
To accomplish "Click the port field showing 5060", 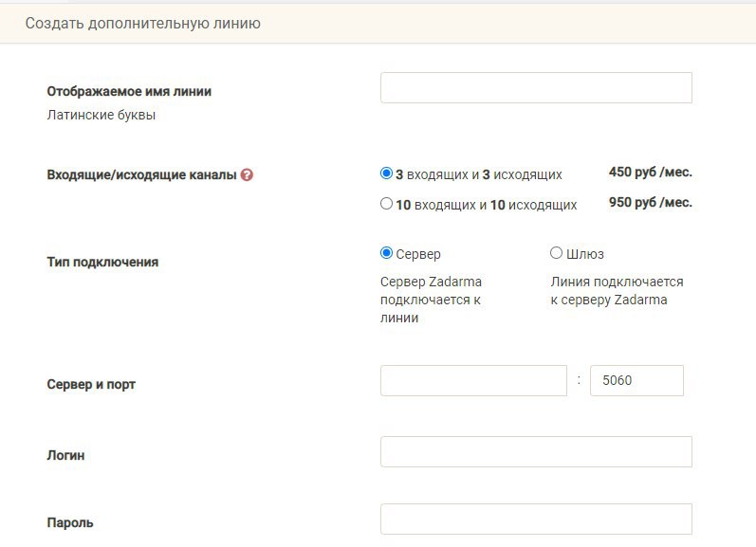I will coord(636,381).
